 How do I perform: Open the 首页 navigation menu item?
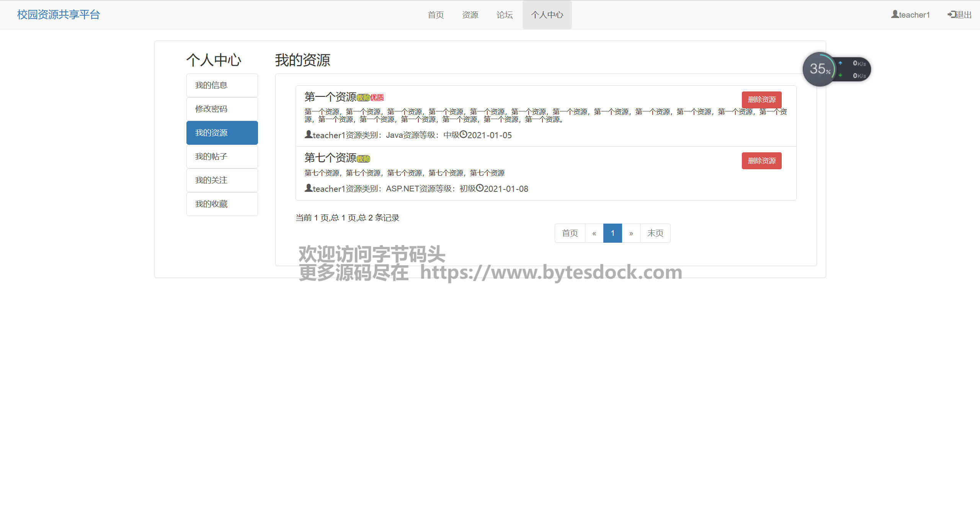click(x=436, y=15)
